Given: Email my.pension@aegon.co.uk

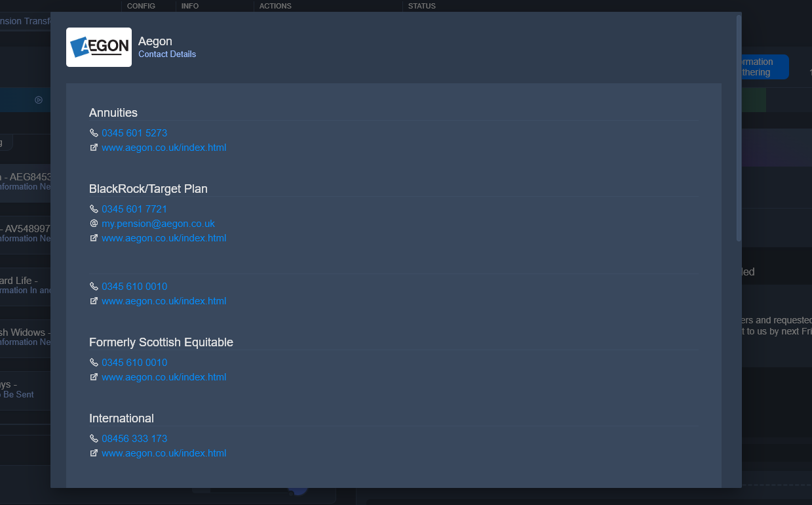Looking at the screenshot, I should [x=158, y=224].
